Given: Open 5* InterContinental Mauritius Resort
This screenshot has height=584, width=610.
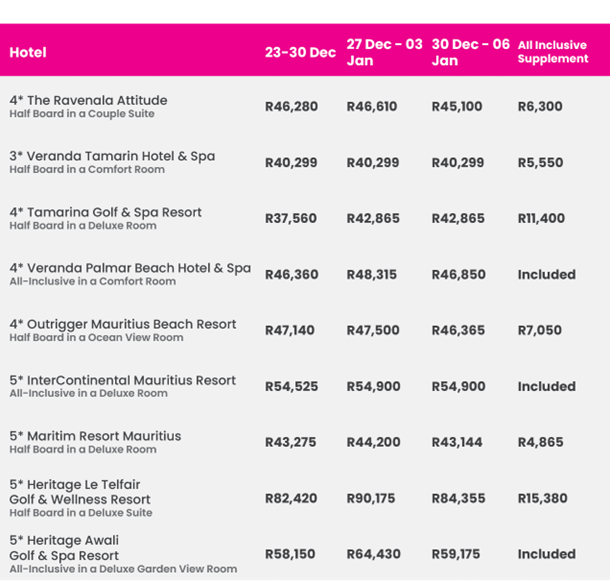Looking at the screenshot, I should (x=122, y=380).
